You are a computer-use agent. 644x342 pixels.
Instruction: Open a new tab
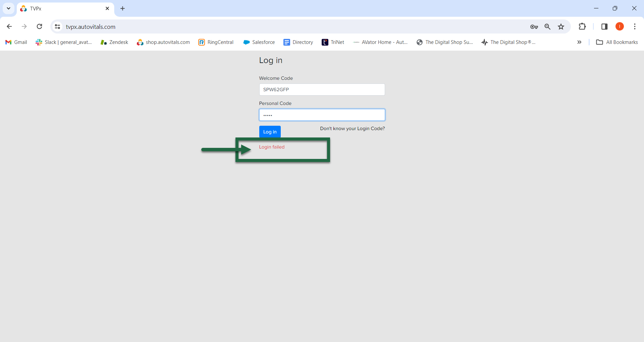123,8
